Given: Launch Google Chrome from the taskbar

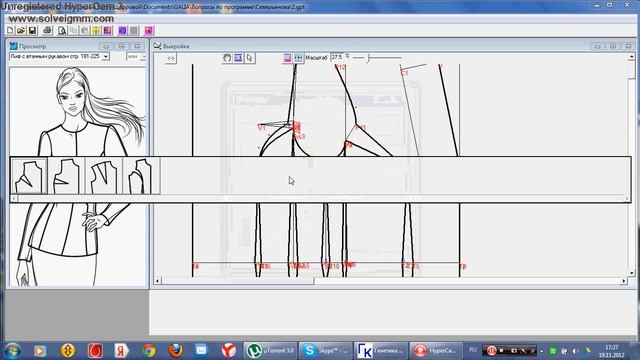Looking at the screenshot, I should [149, 351].
